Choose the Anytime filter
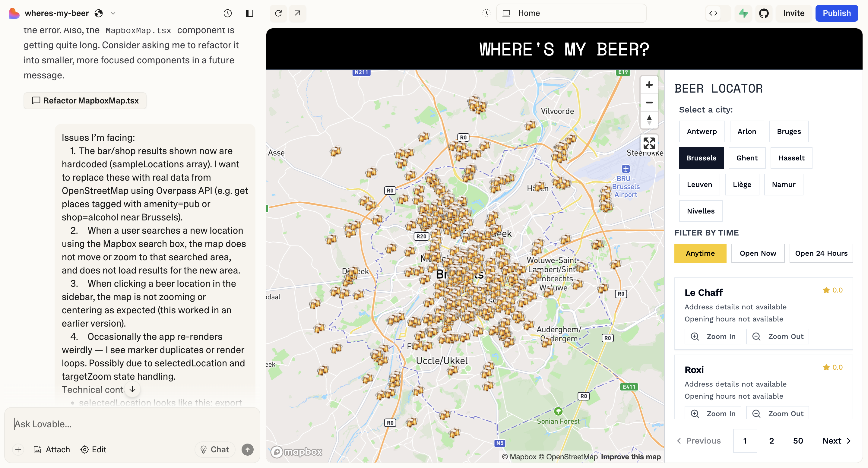 point(700,253)
